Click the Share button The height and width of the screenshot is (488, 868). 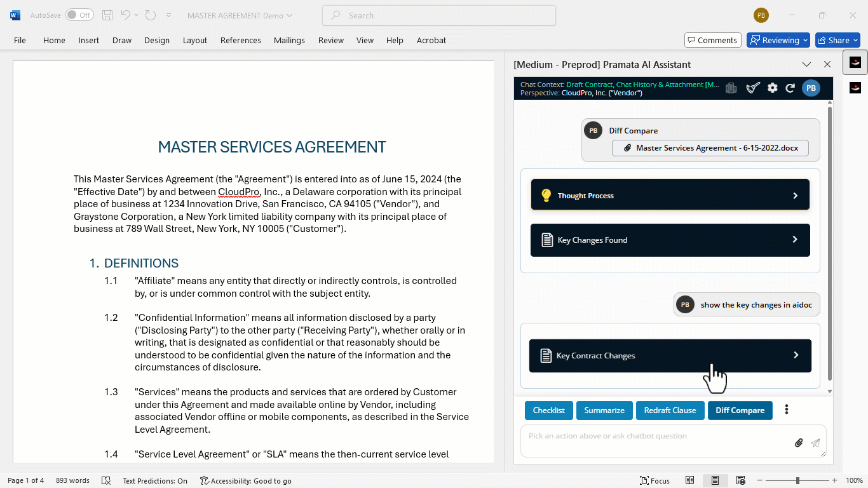coord(837,40)
